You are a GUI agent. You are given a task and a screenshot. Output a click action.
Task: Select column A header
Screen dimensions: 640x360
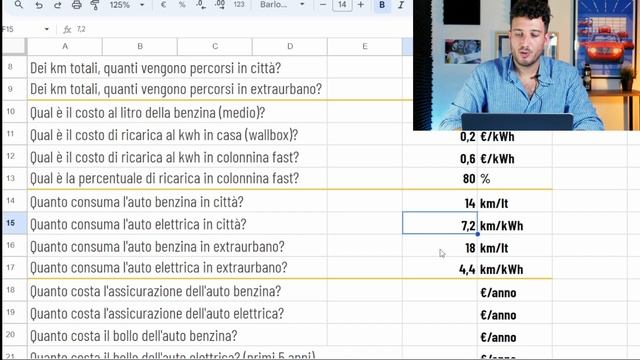tap(65, 47)
